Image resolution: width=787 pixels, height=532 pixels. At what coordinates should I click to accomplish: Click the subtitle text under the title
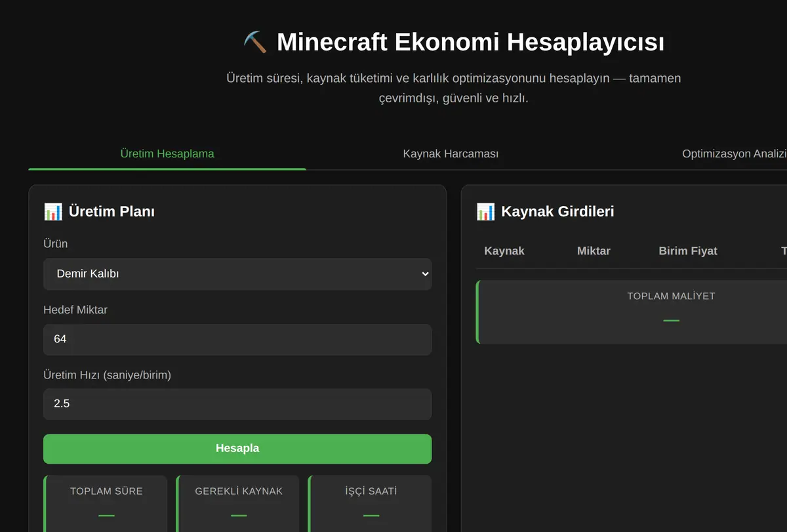[x=454, y=88]
